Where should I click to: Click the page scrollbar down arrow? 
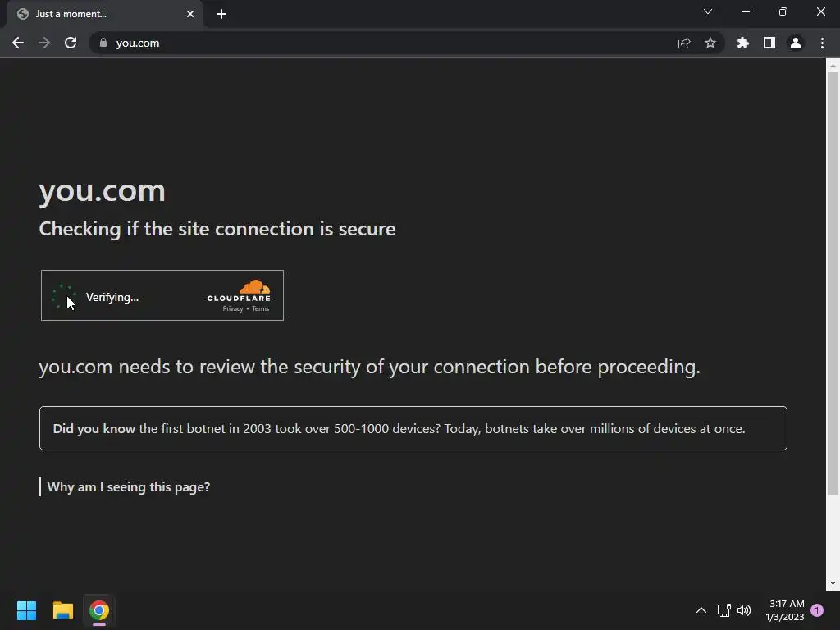(833, 583)
